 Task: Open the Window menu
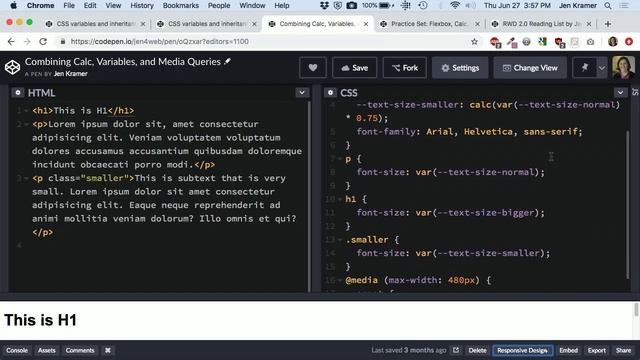tap(252, 6)
